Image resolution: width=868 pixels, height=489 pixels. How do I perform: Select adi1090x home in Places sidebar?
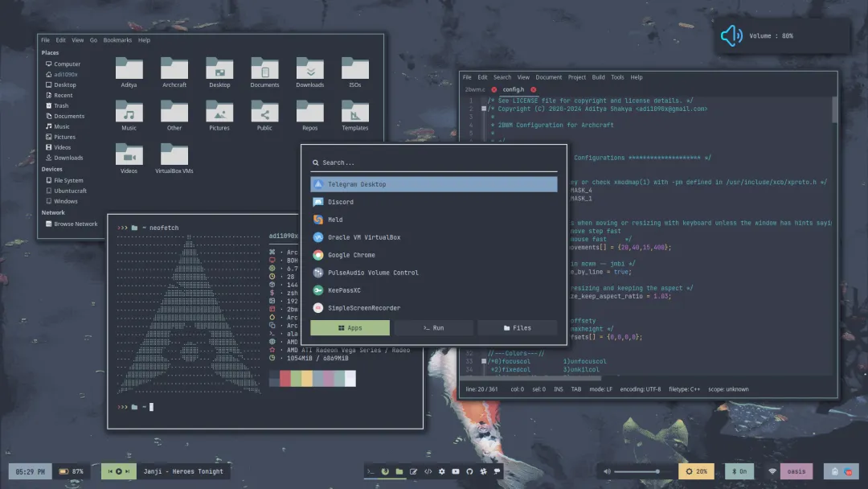[x=61, y=74]
